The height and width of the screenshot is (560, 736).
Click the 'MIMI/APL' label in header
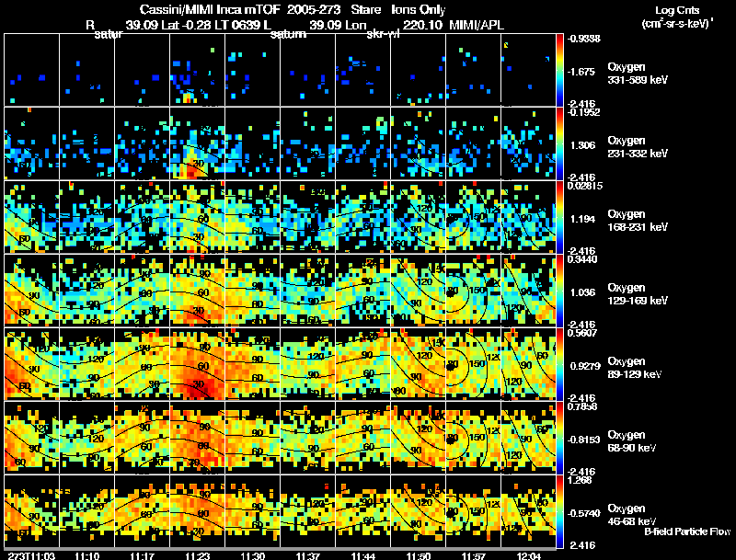[477, 25]
